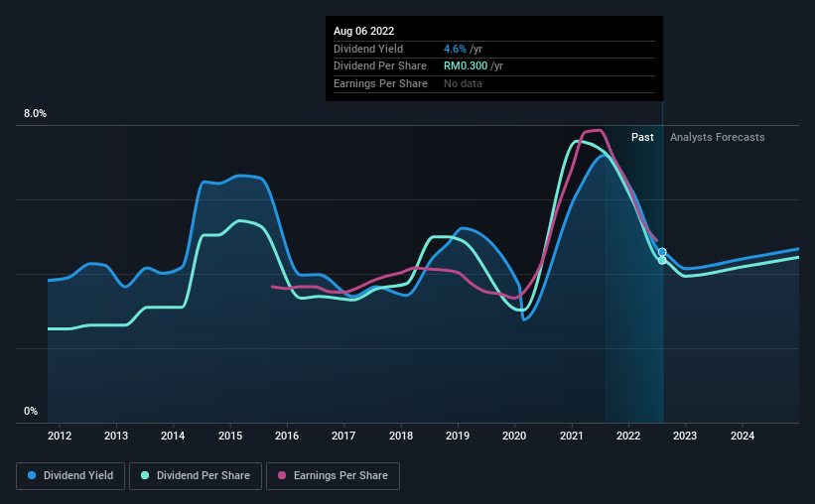Toggle the Dividend Yield legend button
This screenshot has height=504, width=815.
[x=70, y=476]
